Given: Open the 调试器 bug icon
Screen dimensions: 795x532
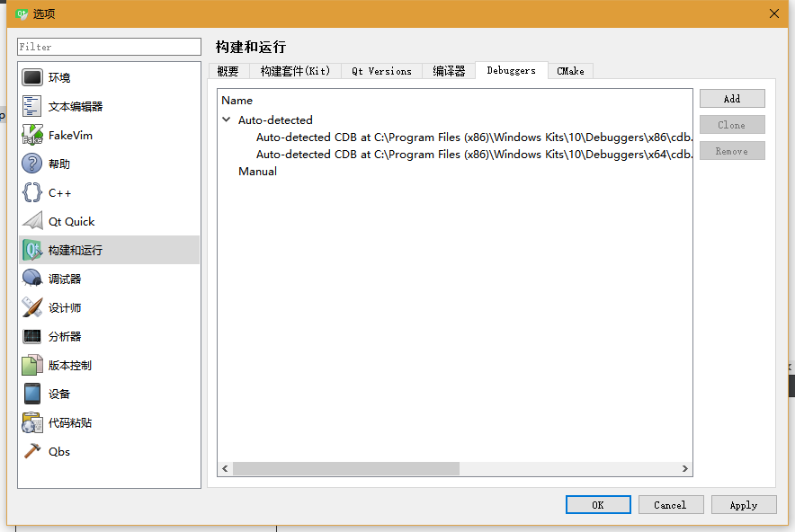Looking at the screenshot, I should (32, 279).
